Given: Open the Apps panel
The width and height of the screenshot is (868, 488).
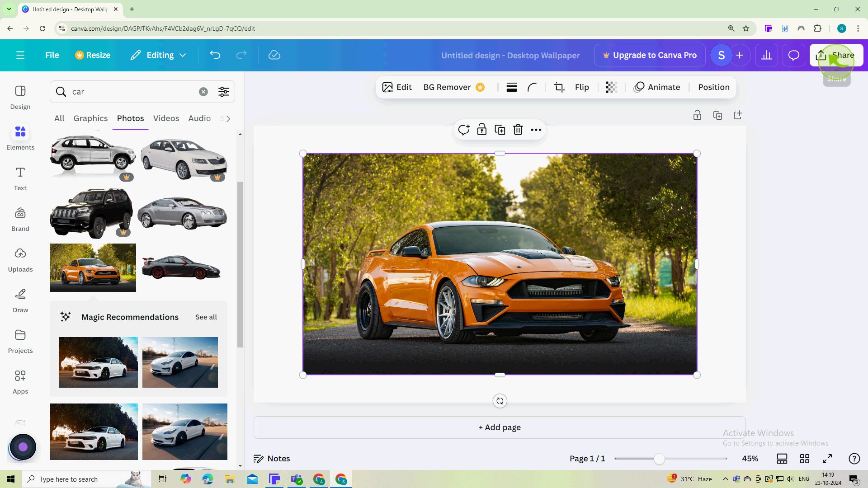Looking at the screenshot, I should click(20, 382).
